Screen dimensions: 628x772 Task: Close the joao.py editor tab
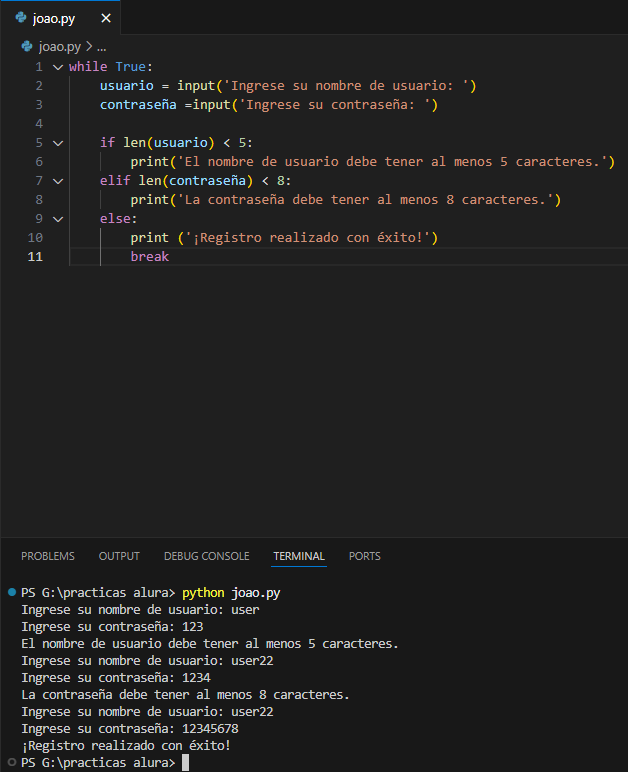(106, 18)
